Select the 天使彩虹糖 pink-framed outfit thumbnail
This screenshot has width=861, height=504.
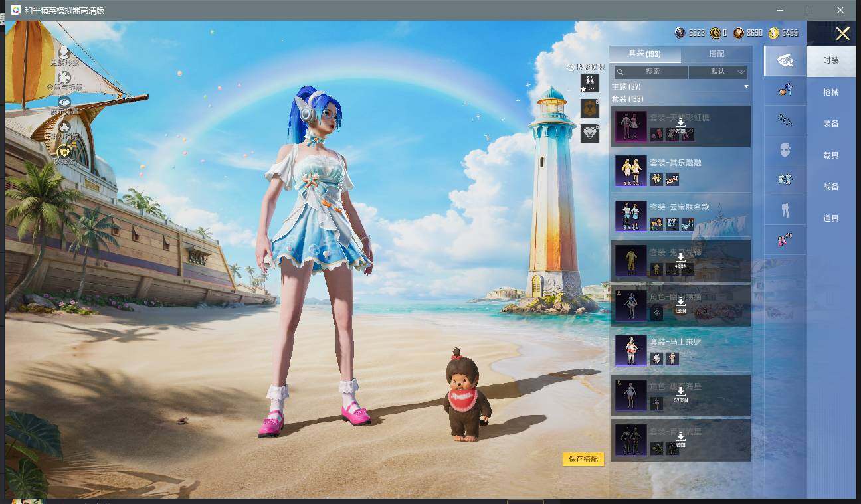click(630, 126)
